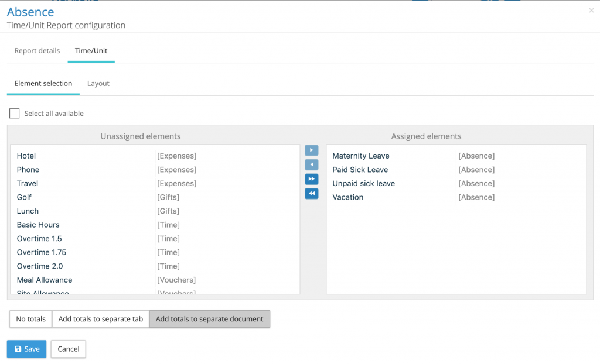Click the move selected left arrow icon

[x=311, y=165]
